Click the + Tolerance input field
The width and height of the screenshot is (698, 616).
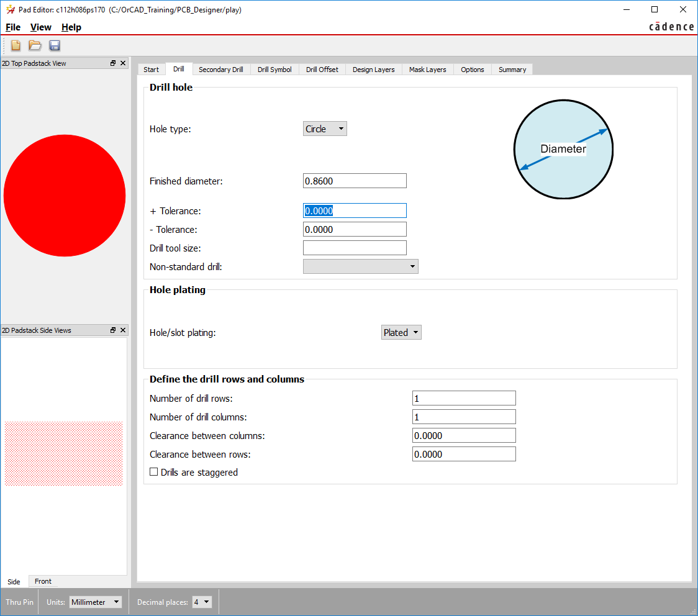[355, 211]
